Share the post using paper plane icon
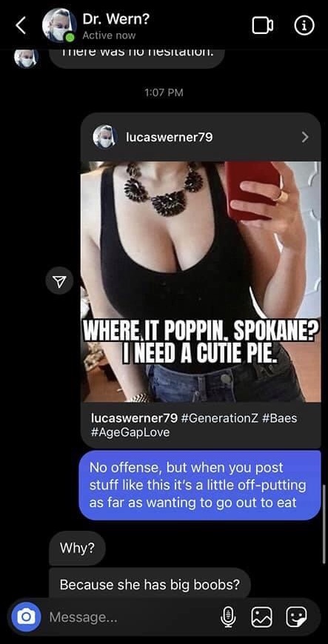Screen dimensions: 328x644 point(59,281)
